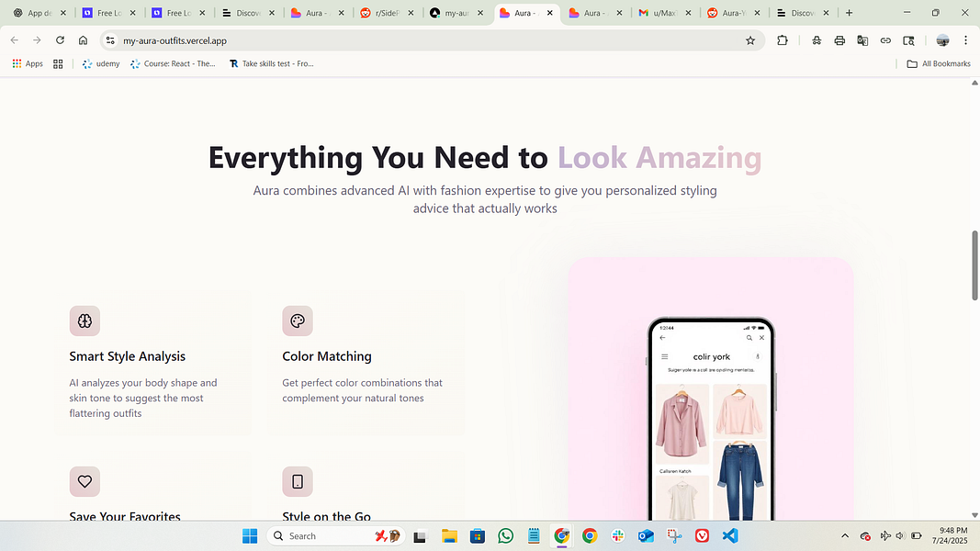Click the printer icon in the toolbar
The width and height of the screenshot is (980, 551).
(839, 40)
